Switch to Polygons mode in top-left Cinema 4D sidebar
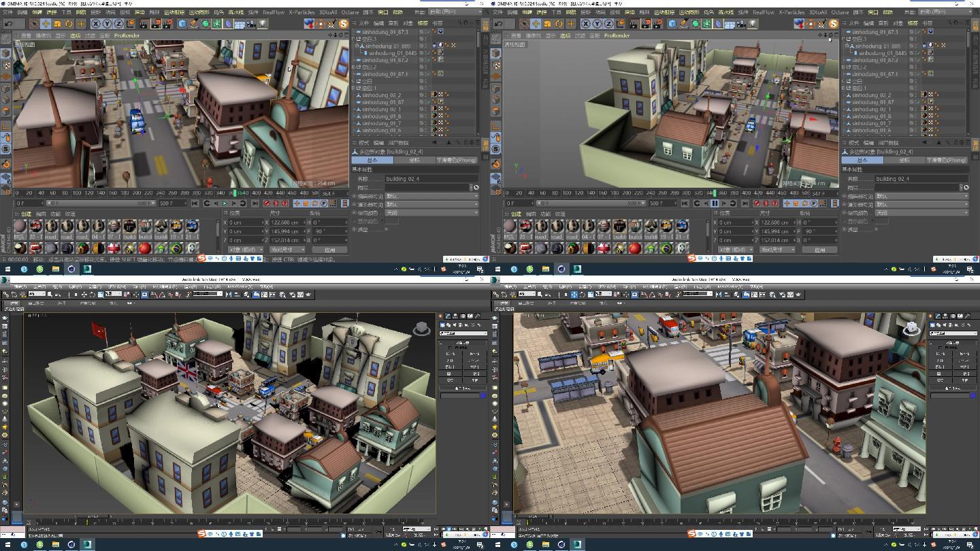 (5, 111)
